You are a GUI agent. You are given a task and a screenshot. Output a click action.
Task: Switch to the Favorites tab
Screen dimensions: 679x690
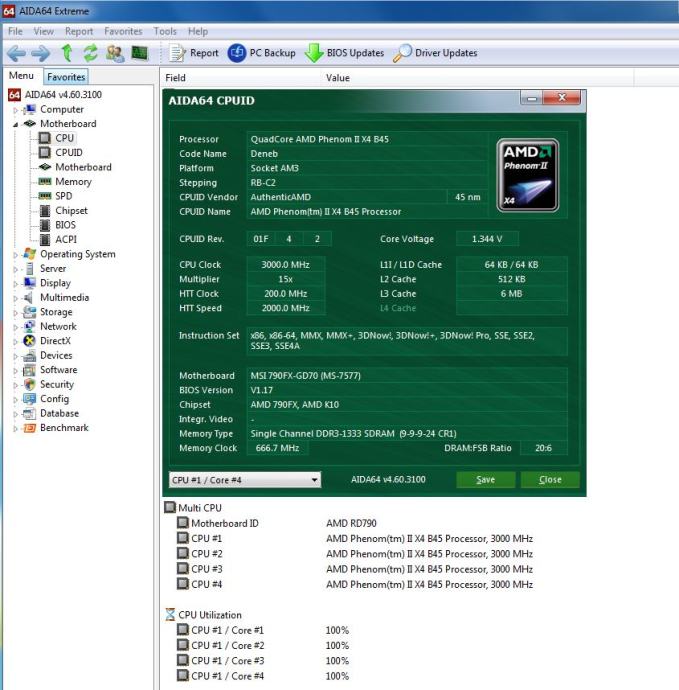(66, 76)
